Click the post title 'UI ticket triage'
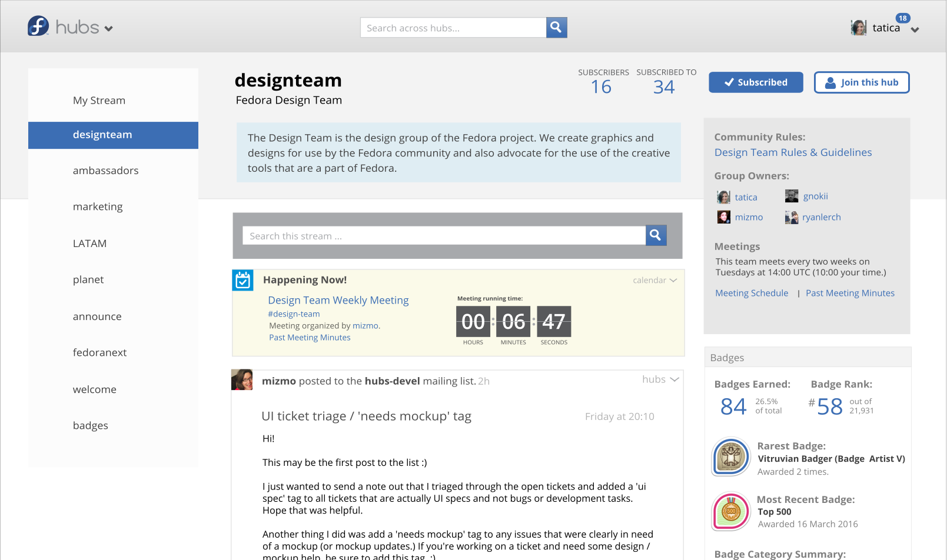Image resolution: width=947 pixels, height=560 pixels. (x=366, y=416)
